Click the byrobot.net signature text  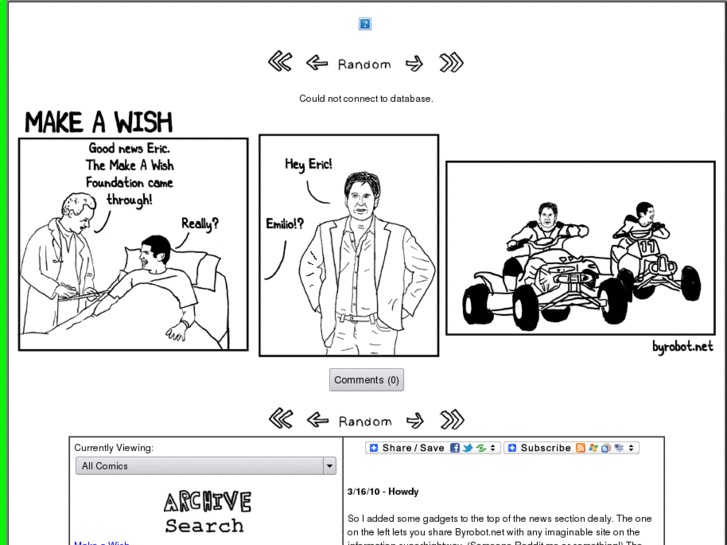click(682, 346)
